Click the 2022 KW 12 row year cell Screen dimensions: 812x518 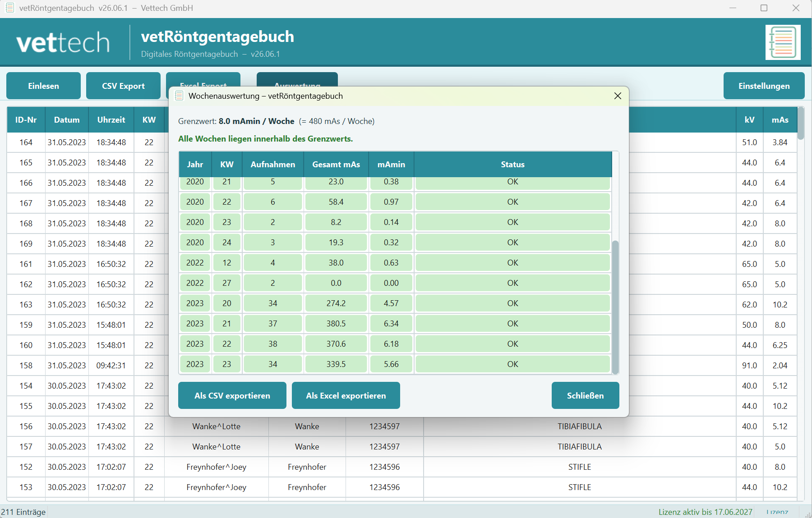[x=195, y=263]
